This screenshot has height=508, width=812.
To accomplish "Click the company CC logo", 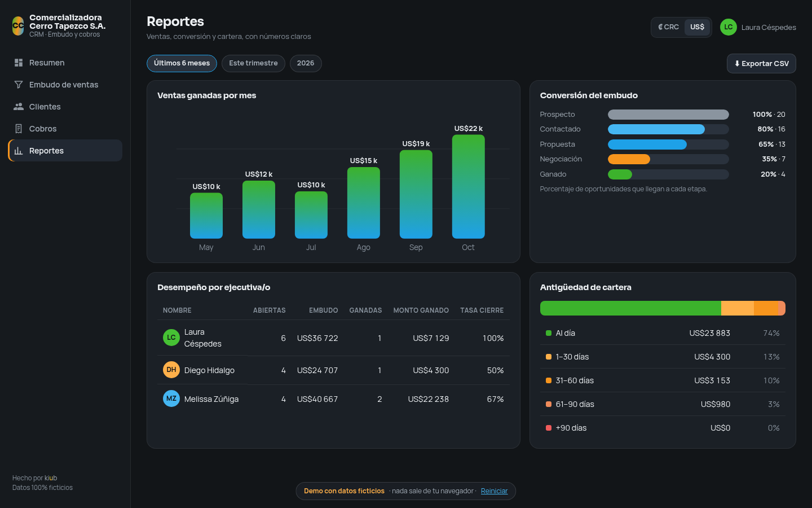I will pyautogui.click(x=18, y=26).
